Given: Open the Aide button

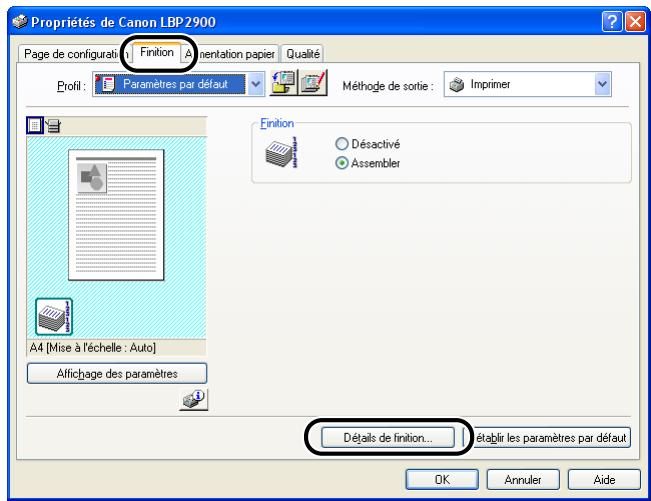Looking at the screenshot, I should point(604,479).
